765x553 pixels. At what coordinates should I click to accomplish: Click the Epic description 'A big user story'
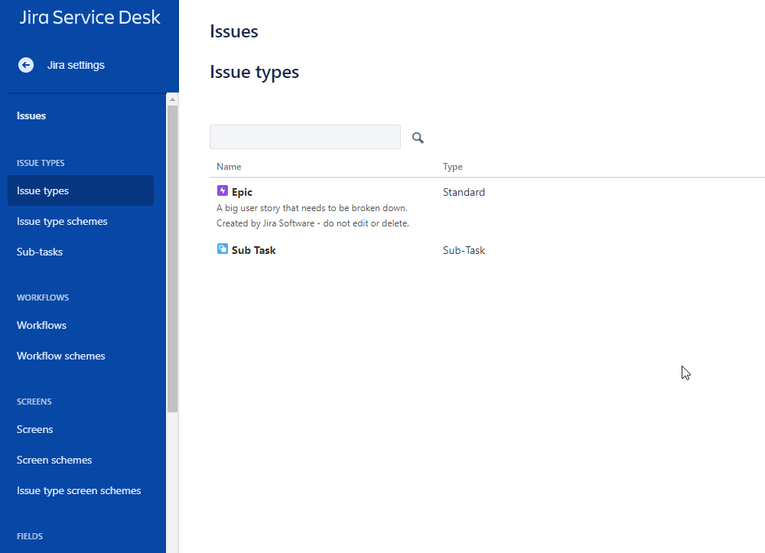click(312, 208)
